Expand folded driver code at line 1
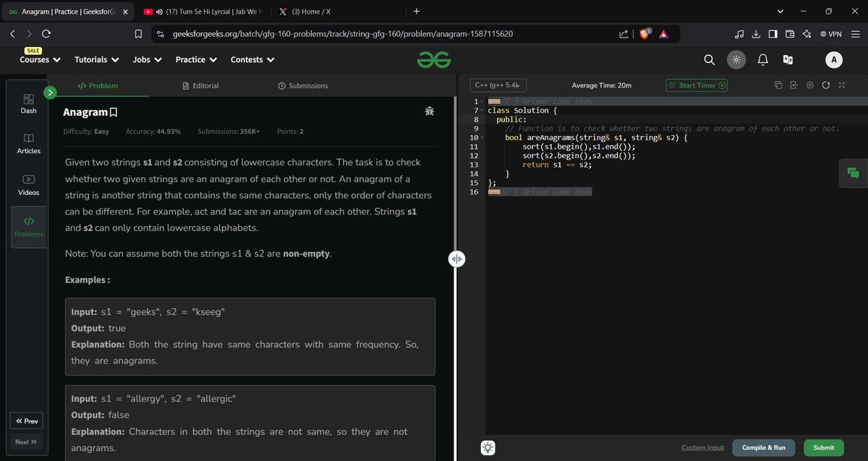The height and width of the screenshot is (461, 868). (481, 101)
